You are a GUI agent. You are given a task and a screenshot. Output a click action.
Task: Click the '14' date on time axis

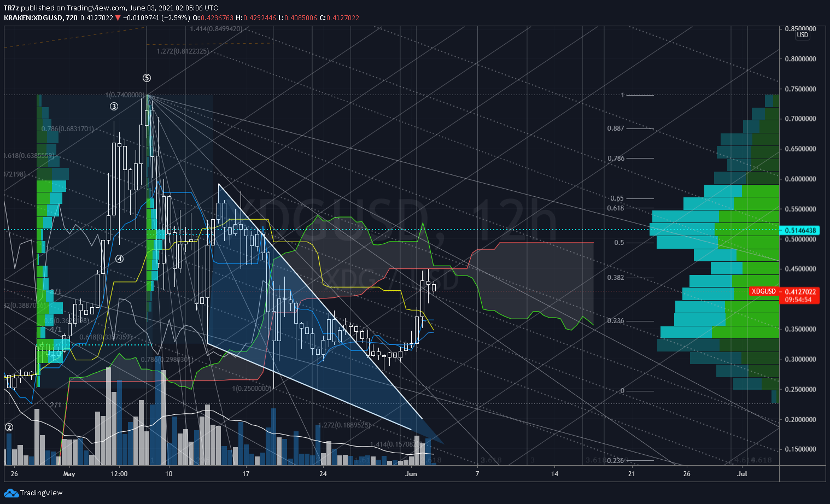click(x=554, y=474)
